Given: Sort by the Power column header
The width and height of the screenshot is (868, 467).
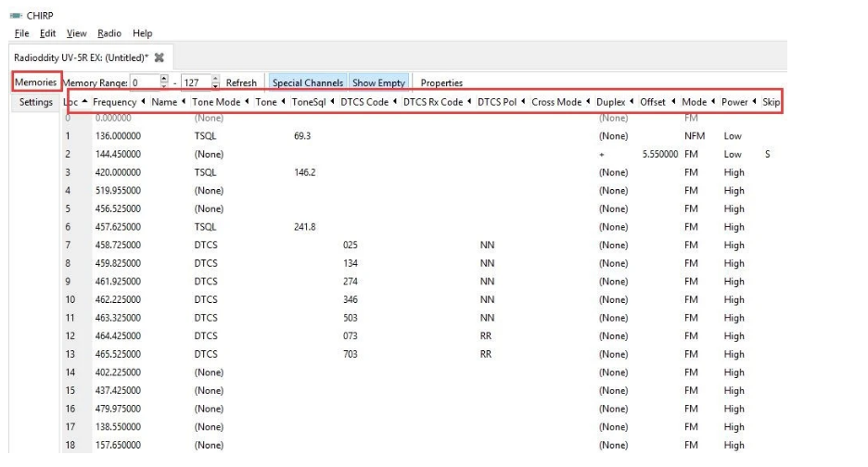Looking at the screenshot, I should tap(734, 102).
